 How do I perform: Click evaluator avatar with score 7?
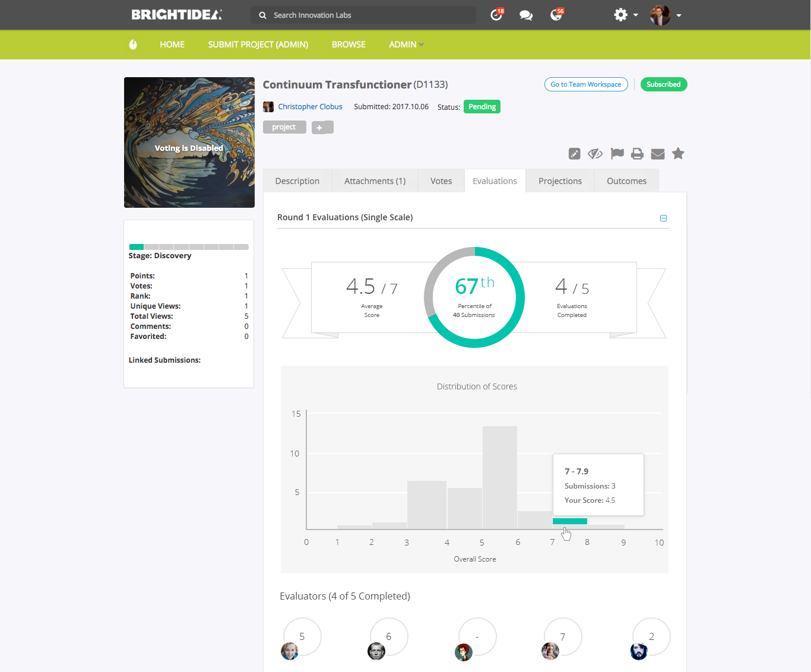coord(550,651)
